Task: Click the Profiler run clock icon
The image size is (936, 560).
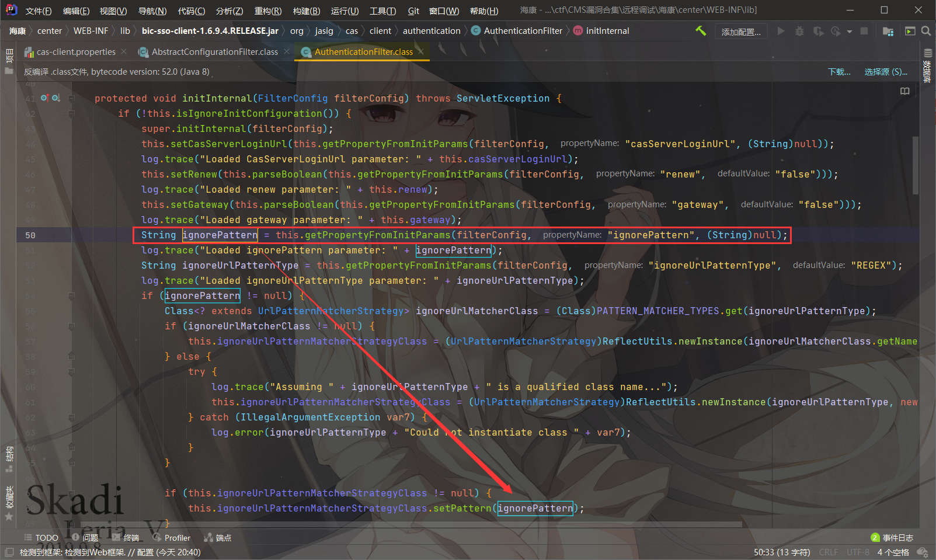Action: [836, 31]
